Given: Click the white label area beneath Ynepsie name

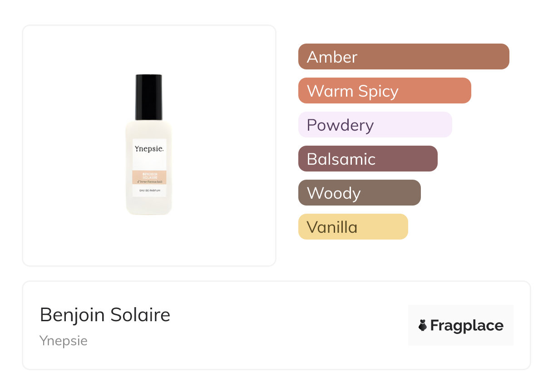Looking at the screenshot, I should point(149,162).
